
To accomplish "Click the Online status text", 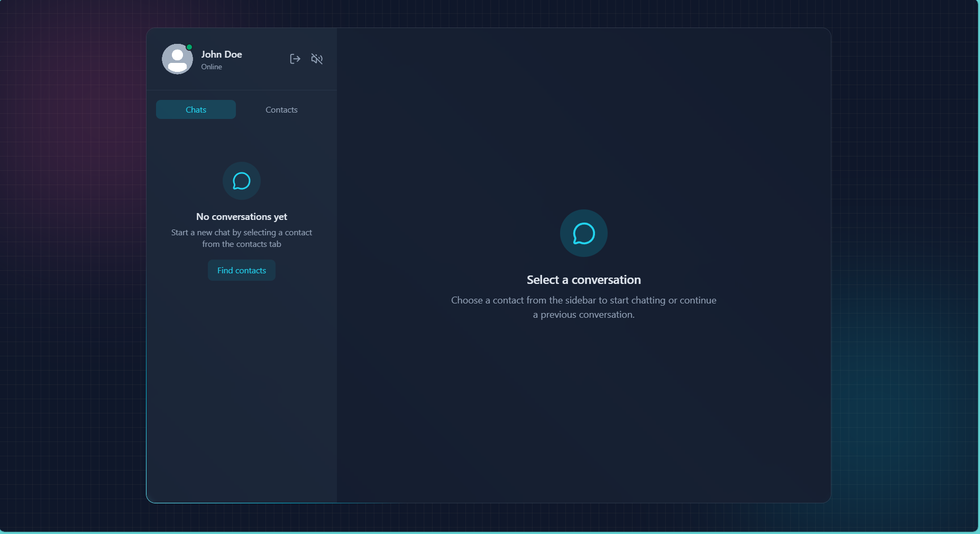I will click(212, 67).
